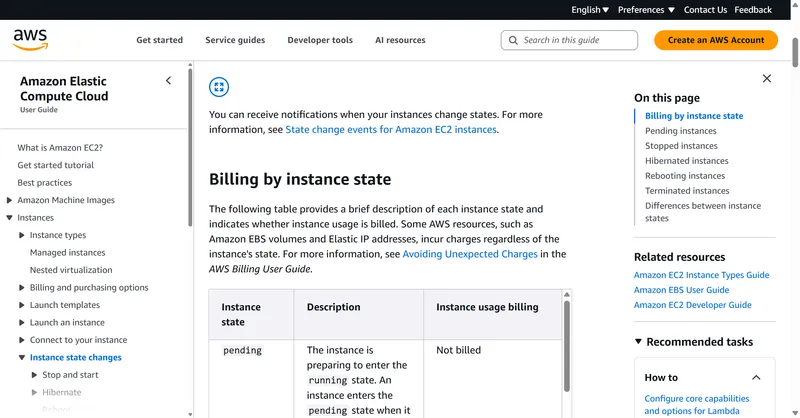Click the pending state cell
The width and height of the screenshot is (800, 418).
tap(242, 350)
